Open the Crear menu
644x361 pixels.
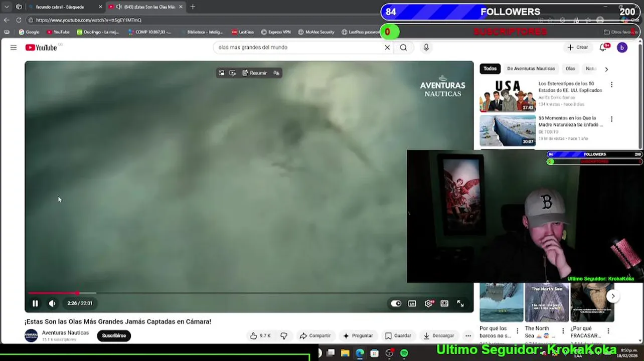(578, 48)
